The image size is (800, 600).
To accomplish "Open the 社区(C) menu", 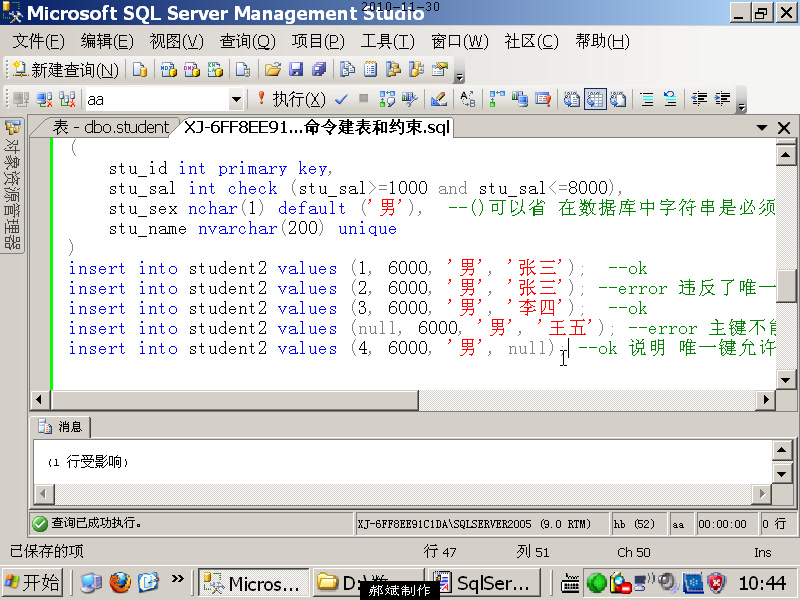I will (x=531, y=41).
